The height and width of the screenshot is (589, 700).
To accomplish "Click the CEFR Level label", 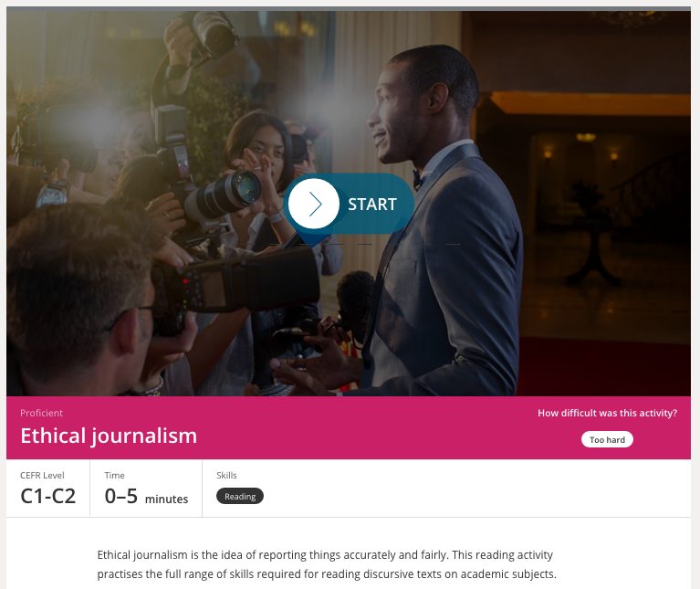I will 42,475.
